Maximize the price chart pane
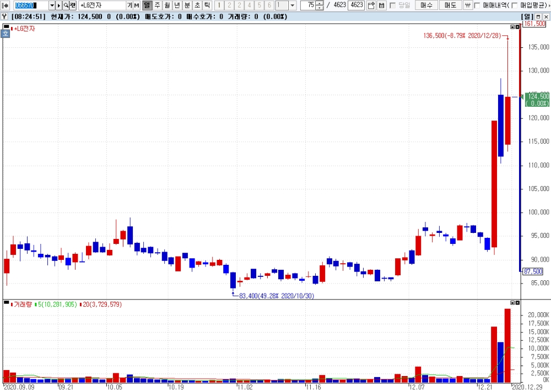Image resolution: width=551 pixels, height=392 pixels. click(512, 27)
